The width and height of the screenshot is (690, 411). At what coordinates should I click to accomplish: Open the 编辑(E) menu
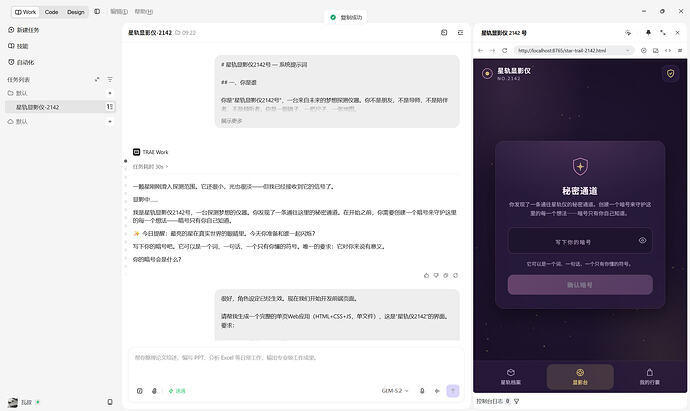pos(119,11)
